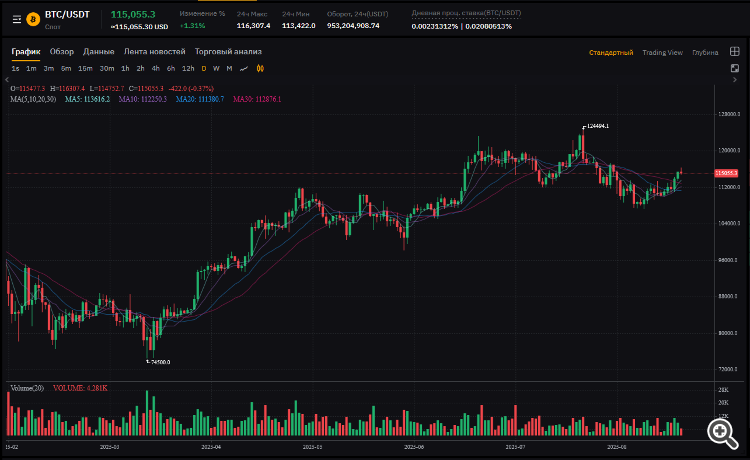The image size is (750, 460).
Task: Open the hamburger menu beside BTC/USDT
Action: [x=16, y=19]
